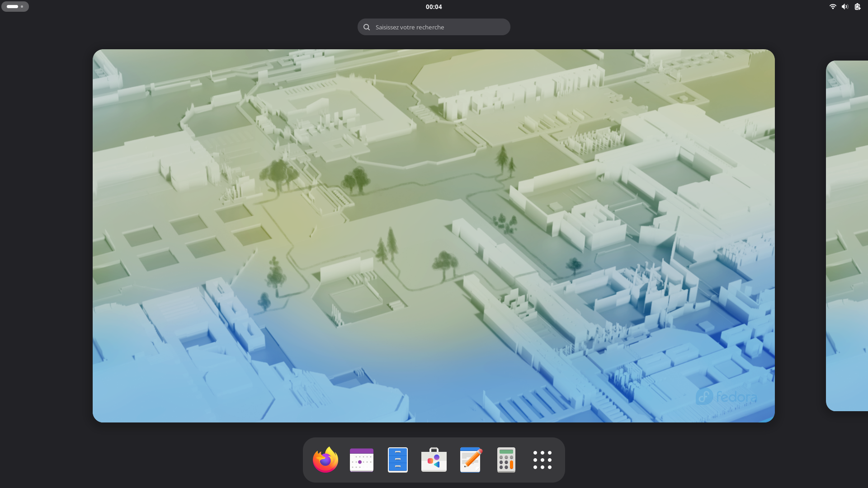Open the Files manager icon

398,460
